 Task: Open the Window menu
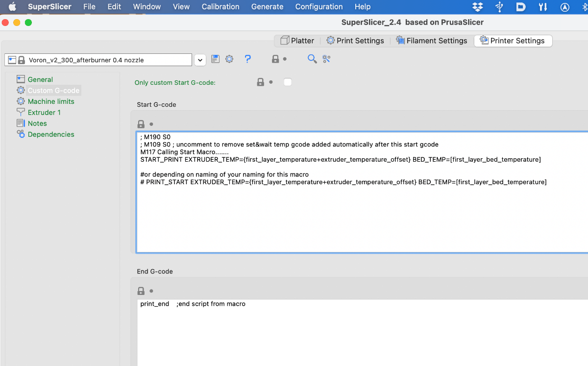coord(147,7)
